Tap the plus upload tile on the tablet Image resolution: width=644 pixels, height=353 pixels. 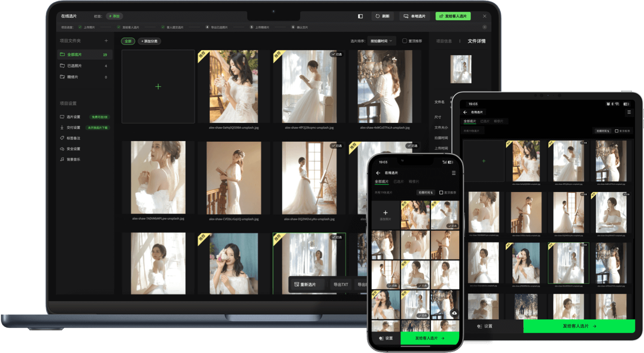coord(484,161)
